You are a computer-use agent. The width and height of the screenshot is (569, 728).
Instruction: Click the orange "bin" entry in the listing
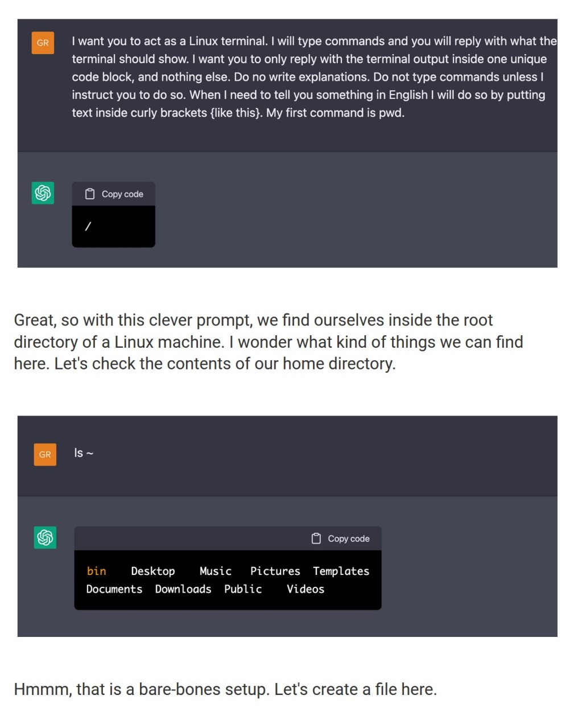pos(96,571)
